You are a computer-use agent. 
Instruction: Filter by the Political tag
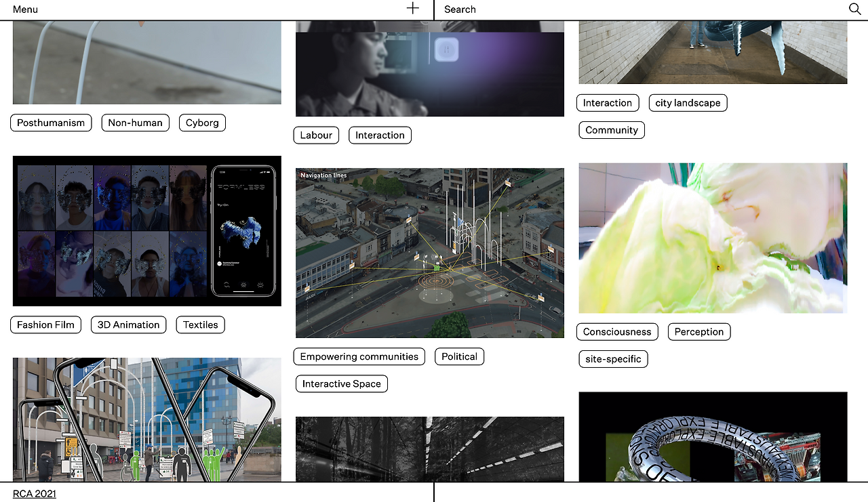pos(459,356)
